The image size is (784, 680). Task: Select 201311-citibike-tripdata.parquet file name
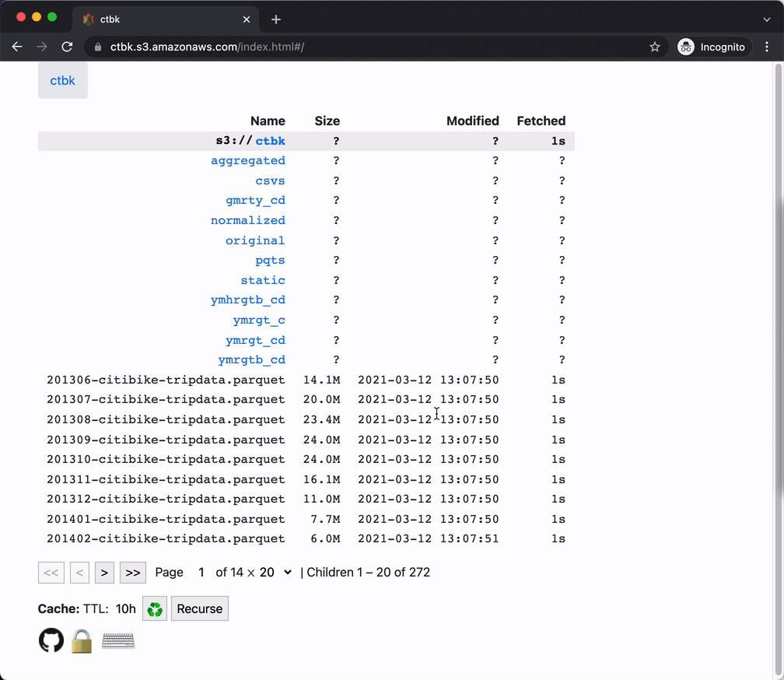tap(166, 479)
